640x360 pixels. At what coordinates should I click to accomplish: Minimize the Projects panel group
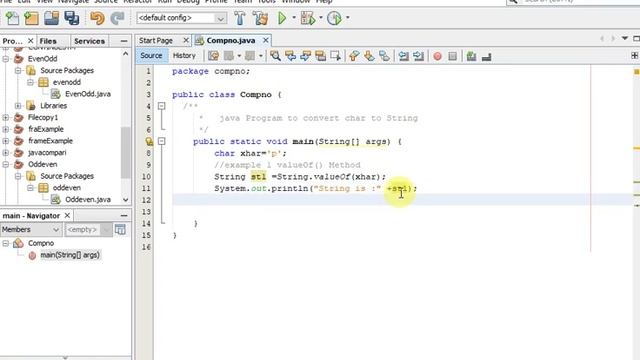coord(124,41)
